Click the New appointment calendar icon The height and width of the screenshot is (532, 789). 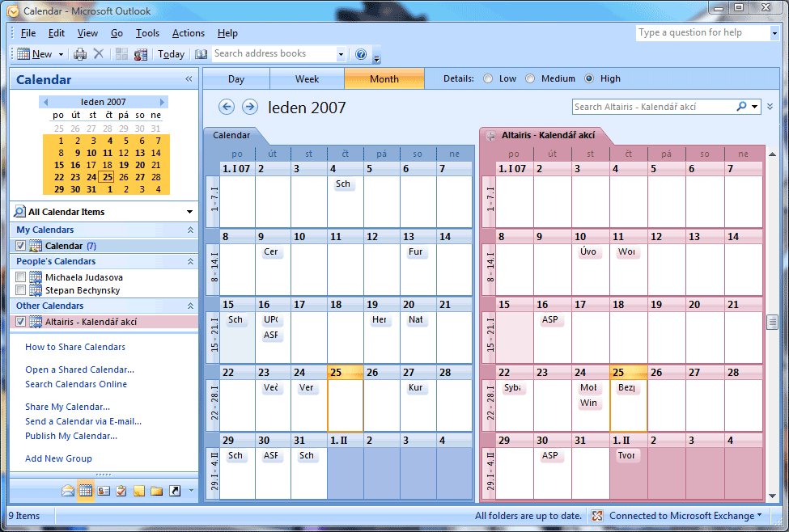[x=23, y=54]
